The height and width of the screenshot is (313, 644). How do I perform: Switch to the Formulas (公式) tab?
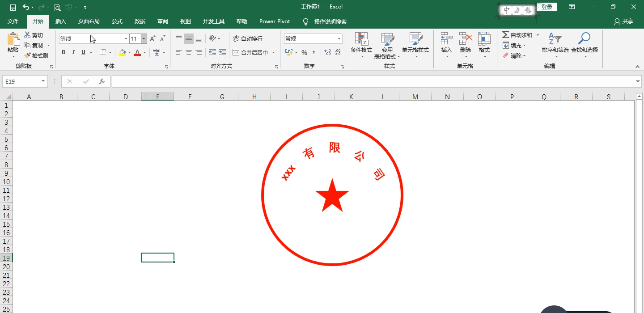pyautogui.click(x=117, y=21)
